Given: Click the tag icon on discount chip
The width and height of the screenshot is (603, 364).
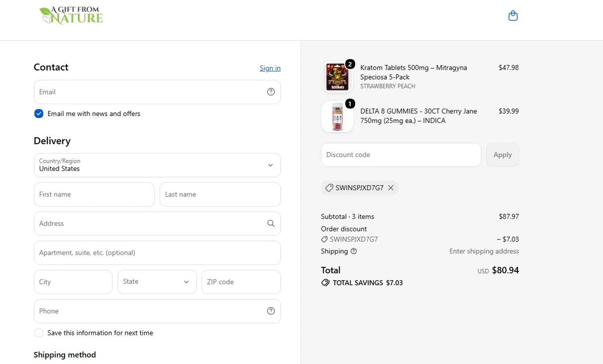Looking at the screenshot, I should [x=329, y=188].
